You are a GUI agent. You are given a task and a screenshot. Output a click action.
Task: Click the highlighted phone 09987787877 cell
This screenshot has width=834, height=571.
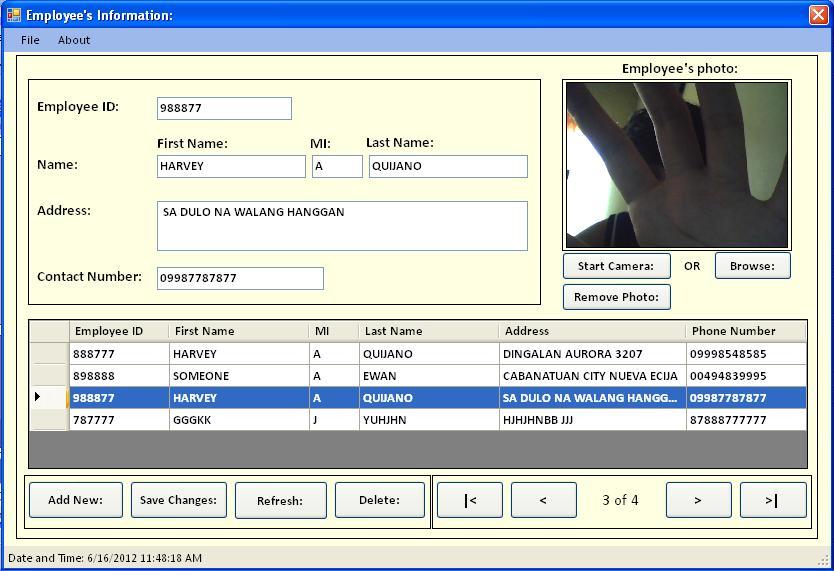(x=746, y=398)
